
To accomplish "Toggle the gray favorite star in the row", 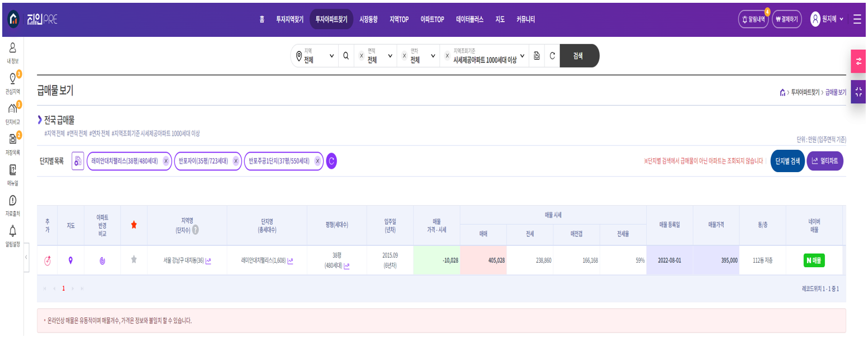I will (134, 259).
